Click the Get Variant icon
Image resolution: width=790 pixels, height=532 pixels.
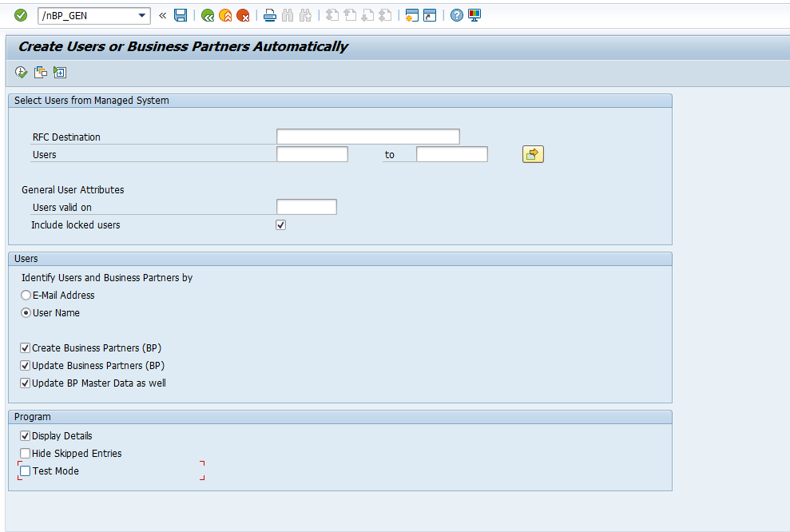click(40, 73)
